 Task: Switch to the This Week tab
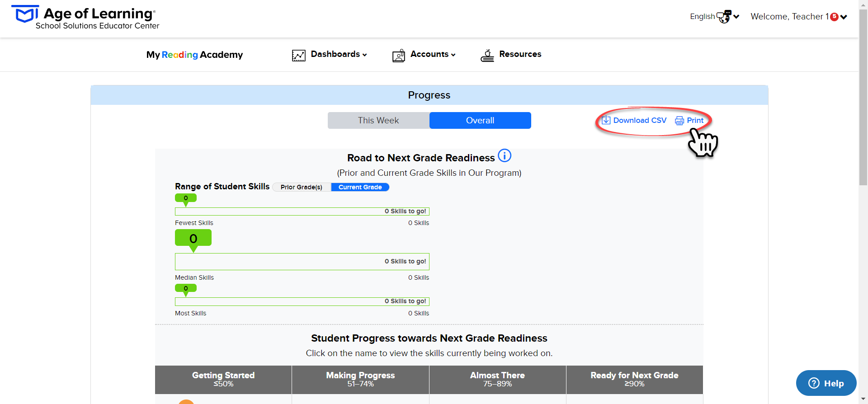tap(378, 121)
